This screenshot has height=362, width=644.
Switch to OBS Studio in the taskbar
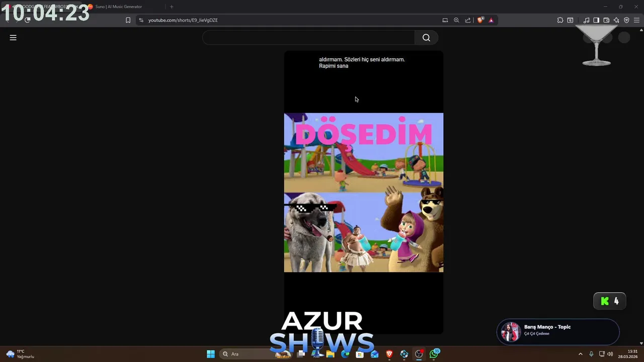419,354
